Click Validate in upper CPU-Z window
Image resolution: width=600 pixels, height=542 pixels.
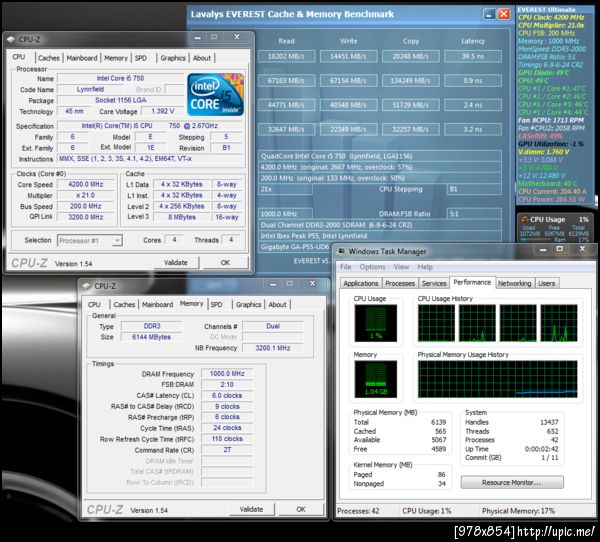(x=176, y=263)
